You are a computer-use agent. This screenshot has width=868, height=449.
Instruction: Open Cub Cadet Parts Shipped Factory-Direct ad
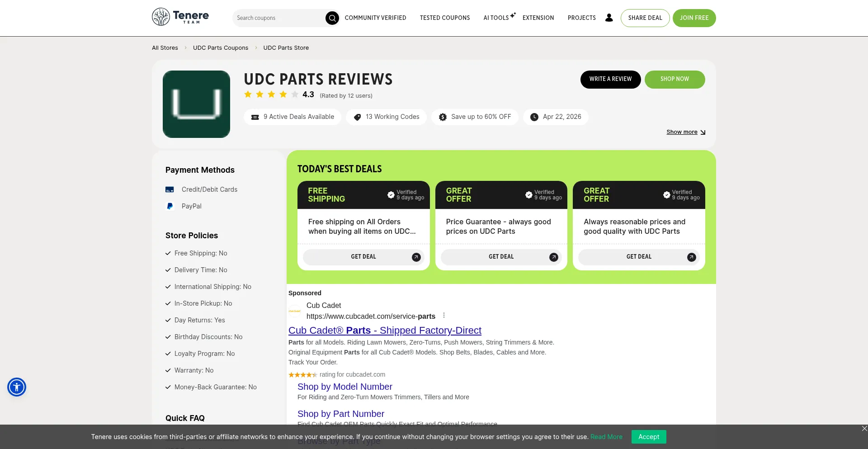pyautogui.click(x=385, y=331)
